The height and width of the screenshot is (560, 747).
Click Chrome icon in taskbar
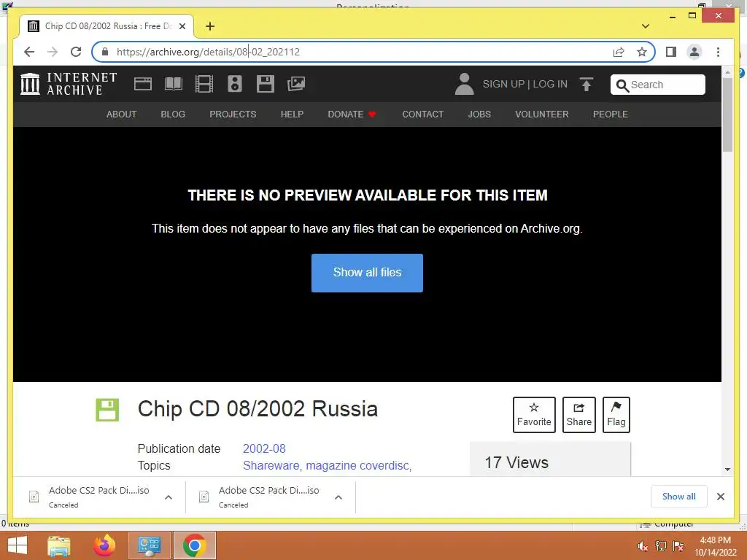click(194, 545)
